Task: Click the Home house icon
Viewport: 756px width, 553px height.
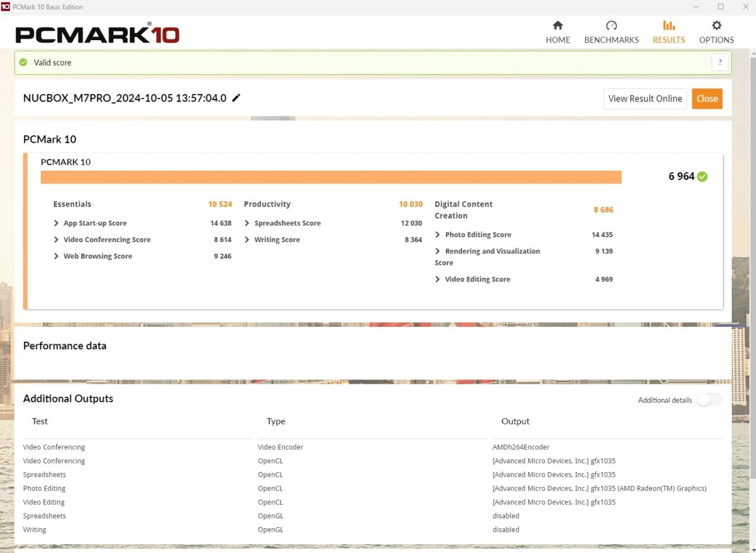Action: (x=558, y=25)
